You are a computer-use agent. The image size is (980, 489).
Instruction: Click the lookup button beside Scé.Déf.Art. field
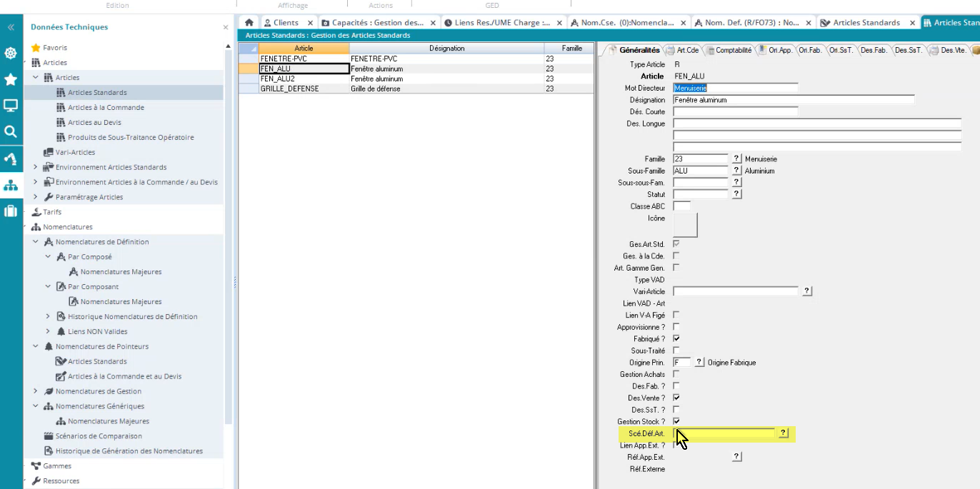point(783,433)
